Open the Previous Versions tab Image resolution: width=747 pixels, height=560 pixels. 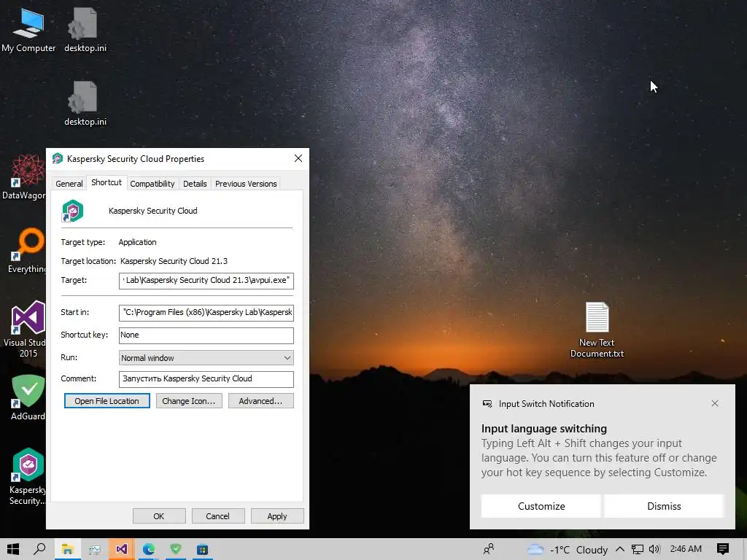click(246, 184)
